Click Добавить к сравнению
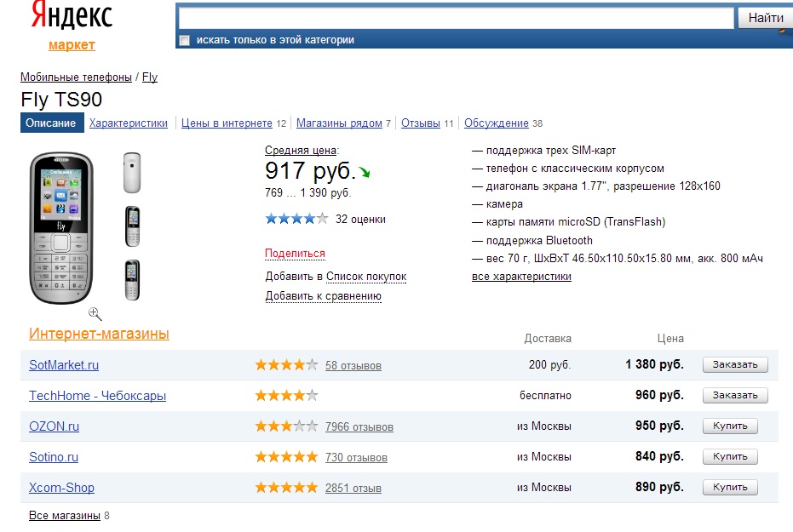793x532 pixels. [323, 296]
